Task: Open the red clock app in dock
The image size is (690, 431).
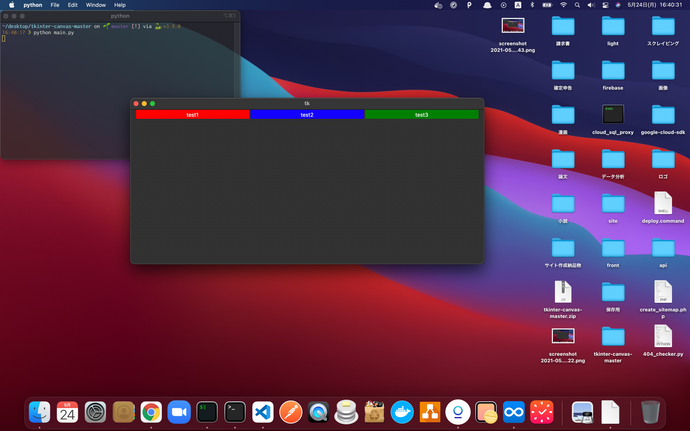Action: (542, 412)
